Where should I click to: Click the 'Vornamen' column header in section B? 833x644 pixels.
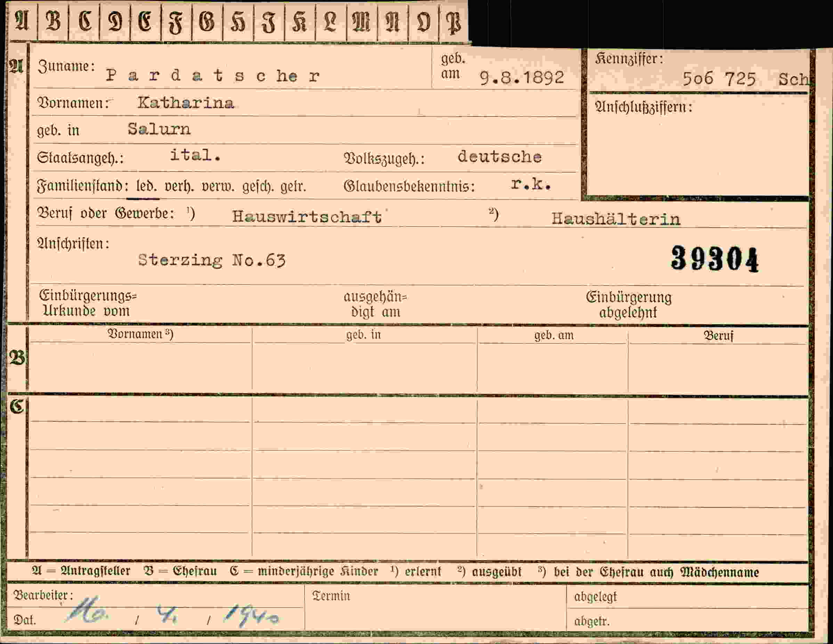tap(140, 334)
